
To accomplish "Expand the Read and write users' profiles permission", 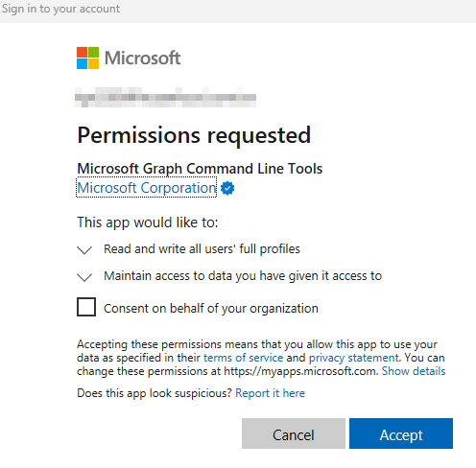I will [84, 249].
